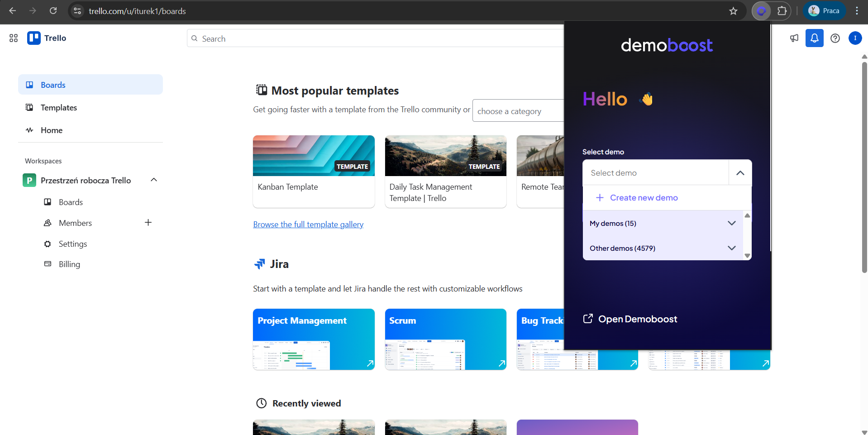
Task: Go to Home in the left sidebar
Action: [91, 130]
